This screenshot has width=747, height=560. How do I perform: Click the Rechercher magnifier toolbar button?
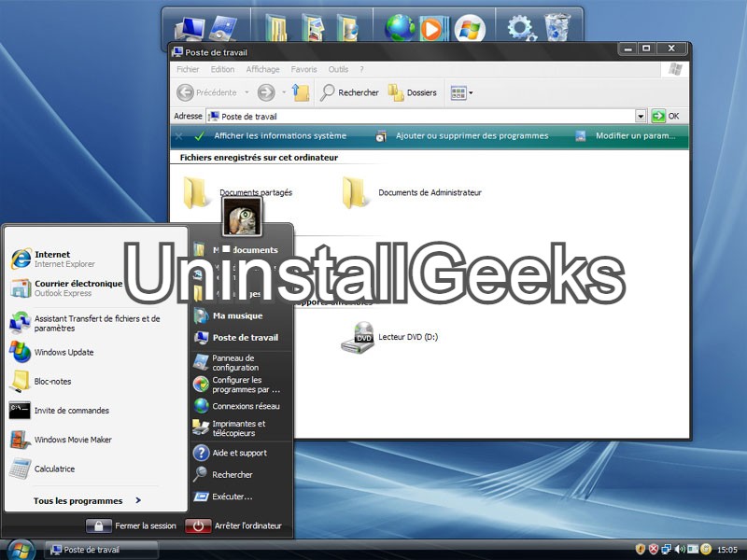coord(349,92)
